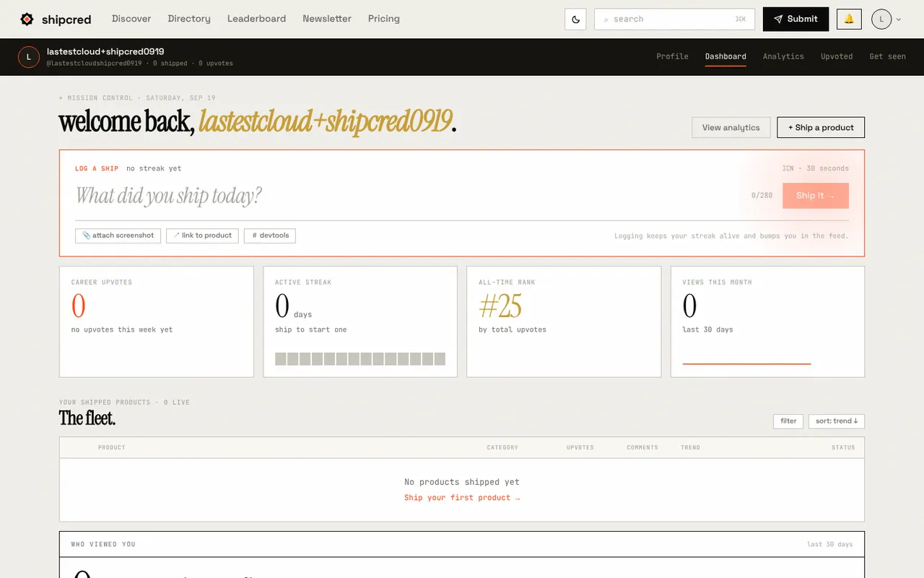Click the Ship a product button
This screenshot has height=578, width=924.
pyautogui.click(x=821, y=128)
